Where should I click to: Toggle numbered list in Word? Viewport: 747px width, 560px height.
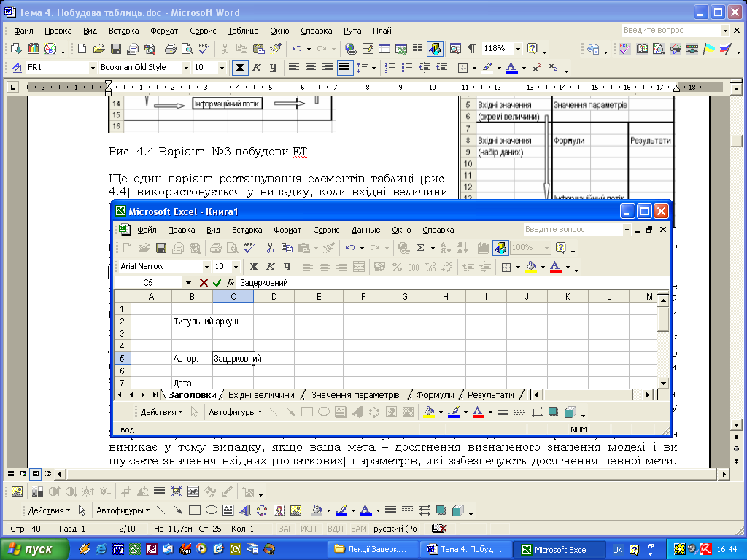click(x=390, y=68)
